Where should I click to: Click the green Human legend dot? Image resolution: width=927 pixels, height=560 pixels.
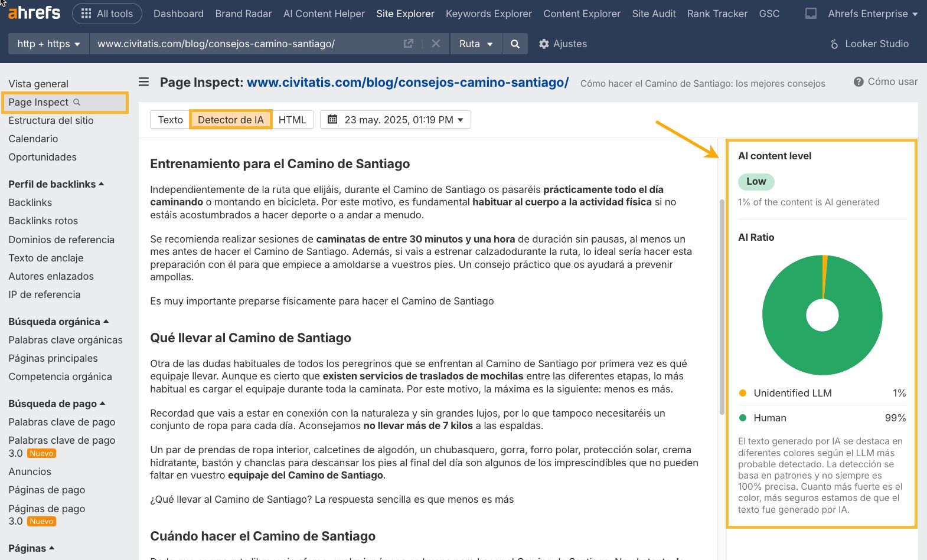coord(743,418)
